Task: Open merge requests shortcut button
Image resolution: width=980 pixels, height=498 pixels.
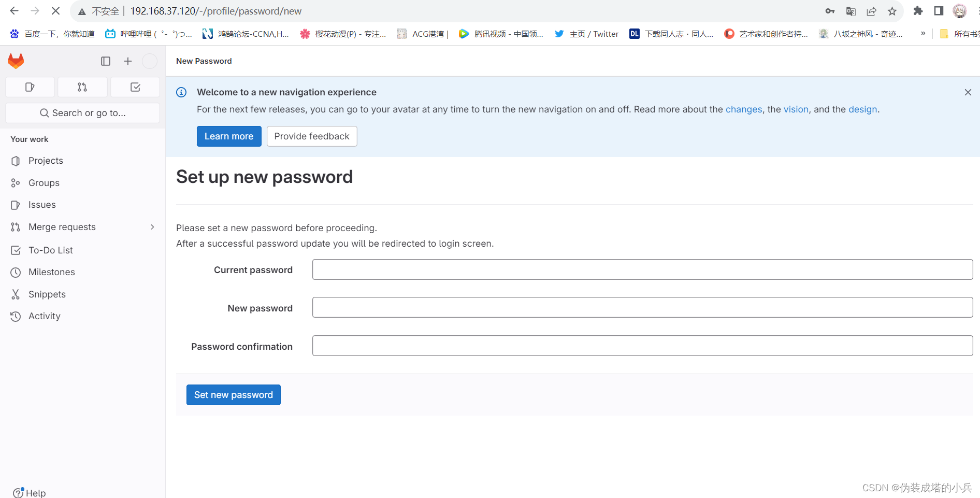Action: coord(82,87)
